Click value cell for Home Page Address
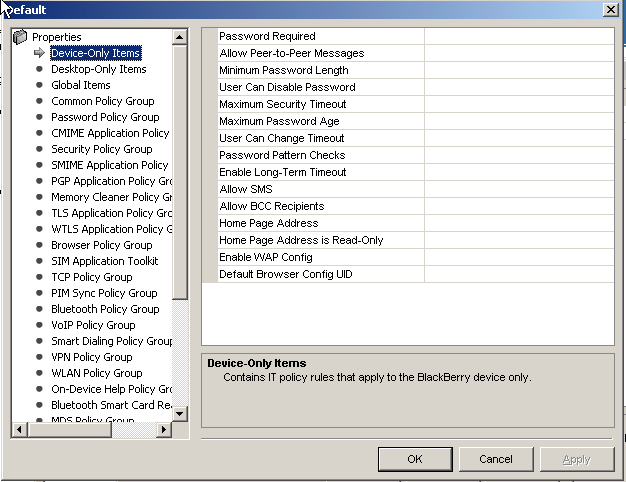626x482 pixels. (x=519, y=223)
